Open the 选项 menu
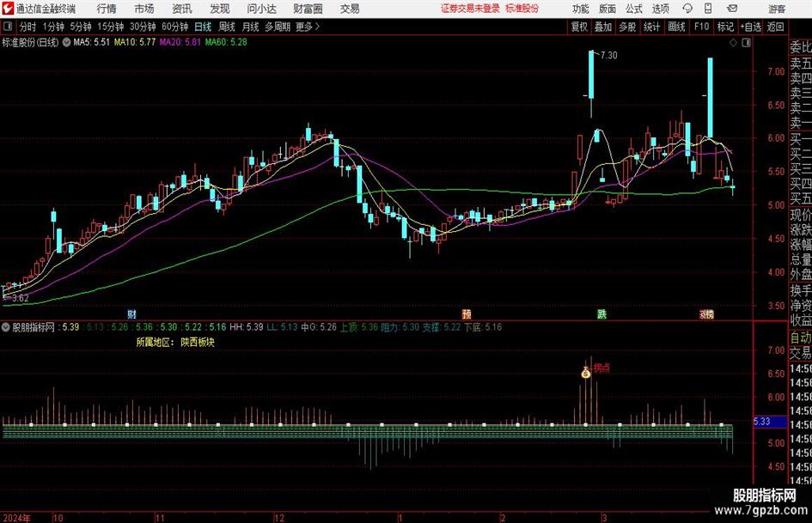This screenshot has height=523, width=812. [661, 9]
